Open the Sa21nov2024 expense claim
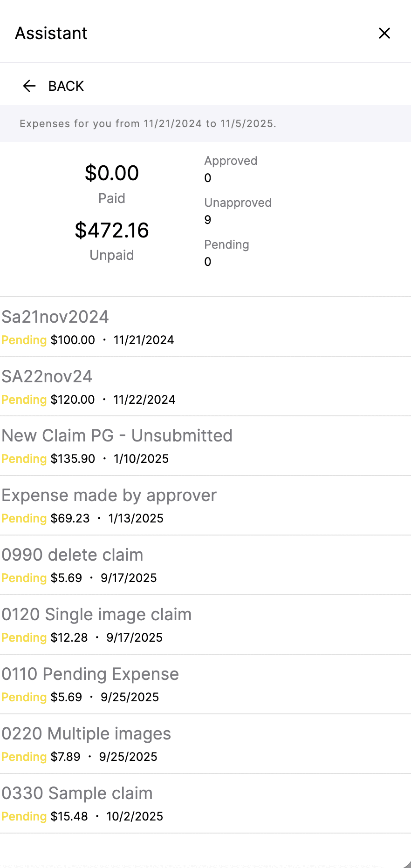Screen dimensions: 411x868 click(205, 327)
